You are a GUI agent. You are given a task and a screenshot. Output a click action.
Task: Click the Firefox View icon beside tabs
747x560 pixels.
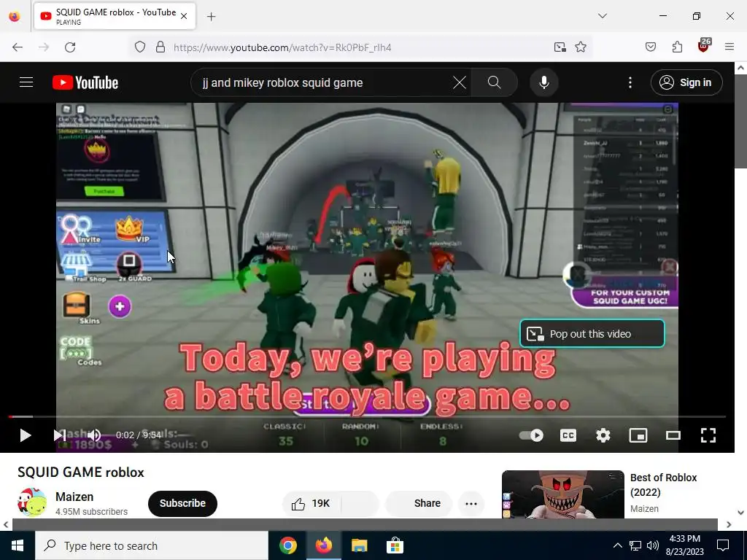15,16
